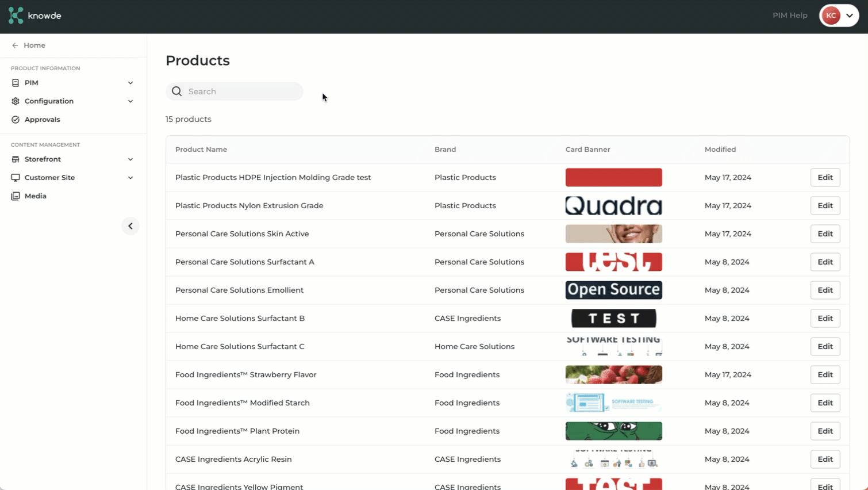868x490 pixels.
Task: Select Home in the sidebar
Action: point(34,45)
